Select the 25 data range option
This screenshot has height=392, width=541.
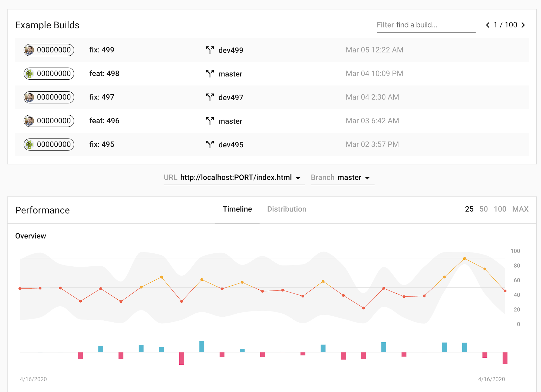coord(469,209)
